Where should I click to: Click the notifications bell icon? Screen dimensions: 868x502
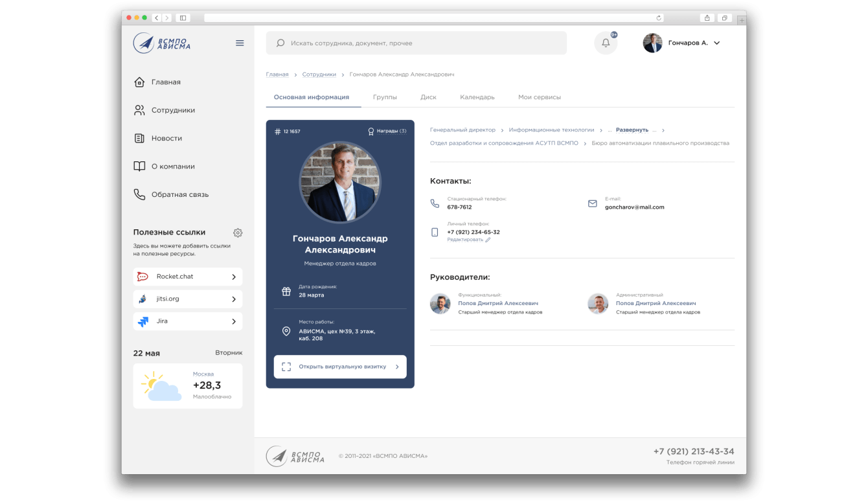[606, 43]
